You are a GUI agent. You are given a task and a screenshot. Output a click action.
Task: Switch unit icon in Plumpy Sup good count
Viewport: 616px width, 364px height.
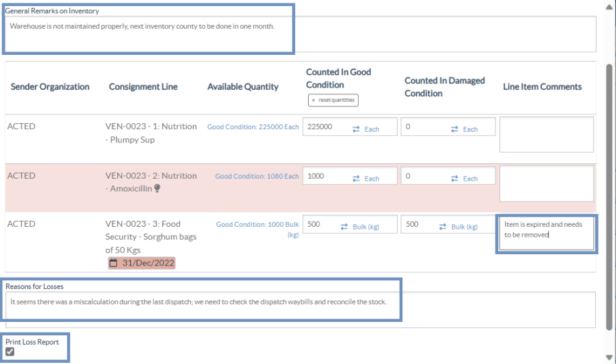[x=356, y=129]
